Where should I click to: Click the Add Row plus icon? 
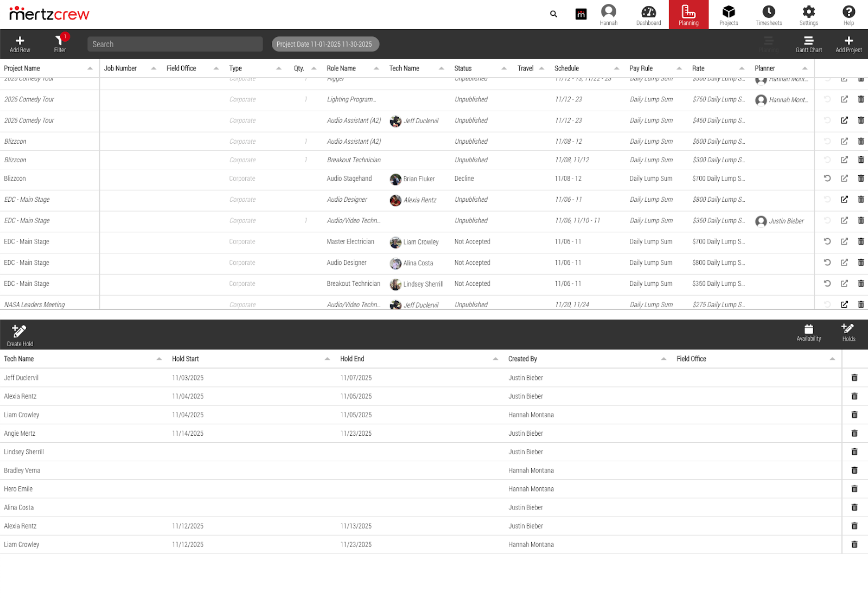(20, 41)
